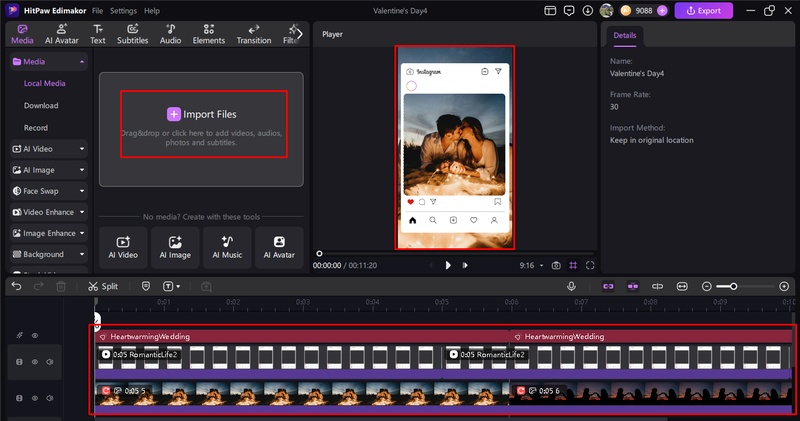
Task: Select the Details tab
Action: [624, 35]
